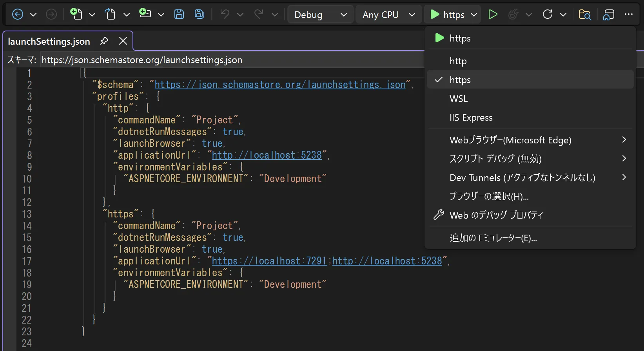The image size is (644, 351).
Task: Click the "profiles" key on line 3
Action: 118,96
